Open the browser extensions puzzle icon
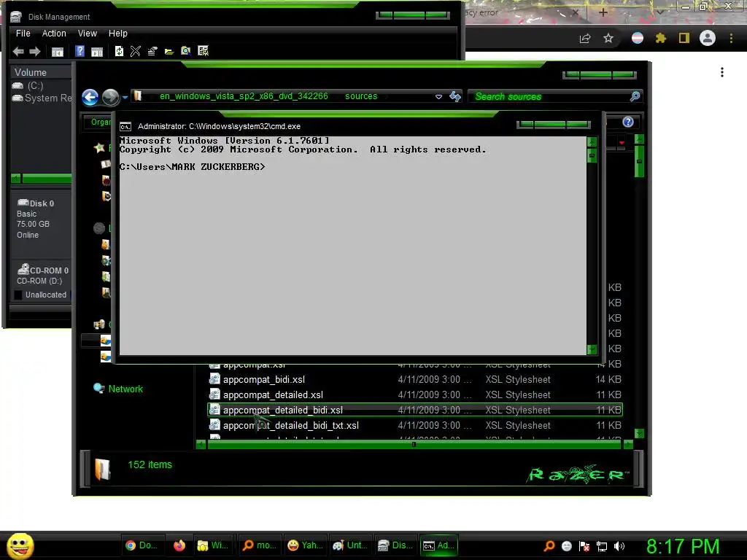Image resolution: width=747 pixels, height=560 pixels. [660, 38]
